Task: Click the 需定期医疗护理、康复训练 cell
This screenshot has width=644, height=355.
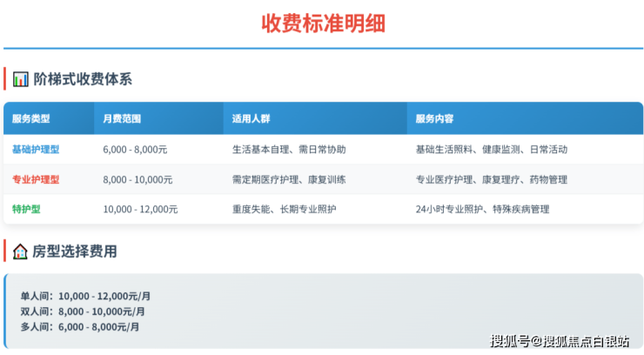Action: pos(289,179)
